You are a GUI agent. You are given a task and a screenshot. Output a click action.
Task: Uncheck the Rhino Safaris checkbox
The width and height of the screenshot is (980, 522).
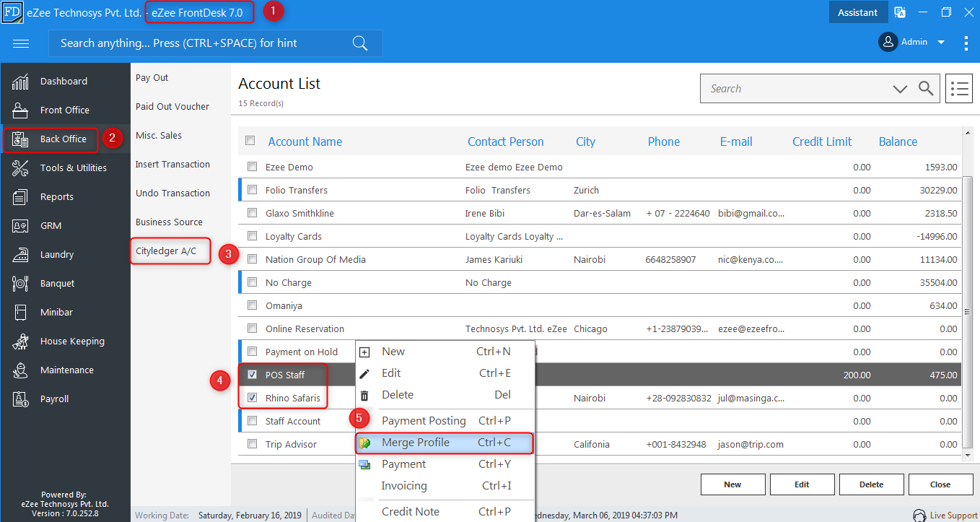[252, 398]
